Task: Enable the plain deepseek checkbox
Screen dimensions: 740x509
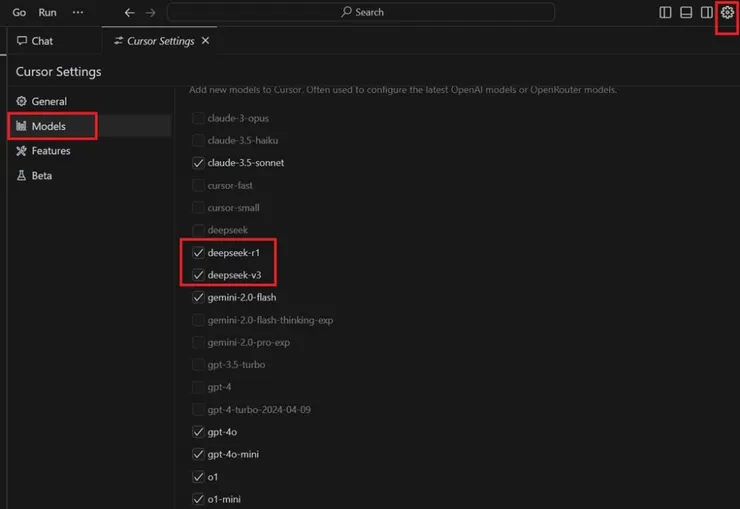Action: pos(198,230)
